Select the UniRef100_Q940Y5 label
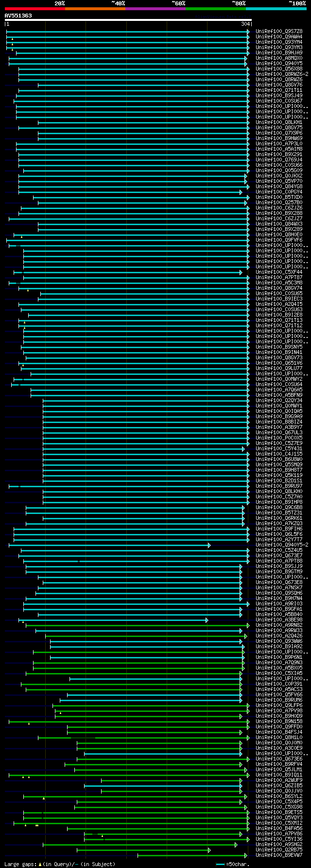The image size is (311, 868). click(279, 63)
